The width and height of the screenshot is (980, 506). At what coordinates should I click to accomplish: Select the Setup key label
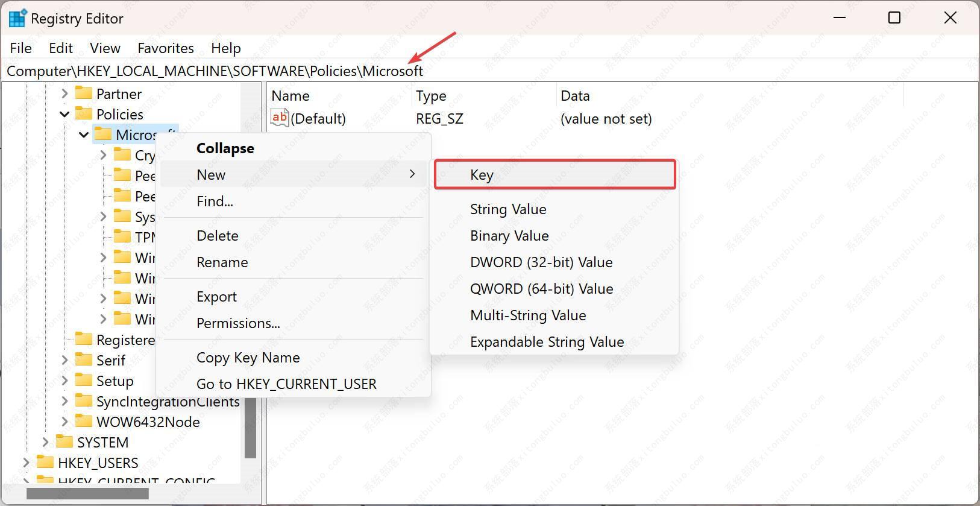(x=115, y=381)
